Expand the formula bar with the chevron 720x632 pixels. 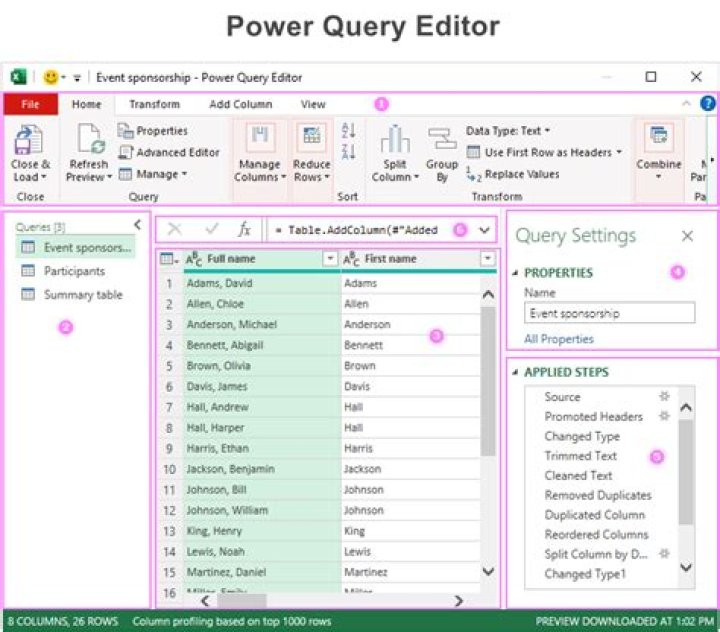coord(485,230)
